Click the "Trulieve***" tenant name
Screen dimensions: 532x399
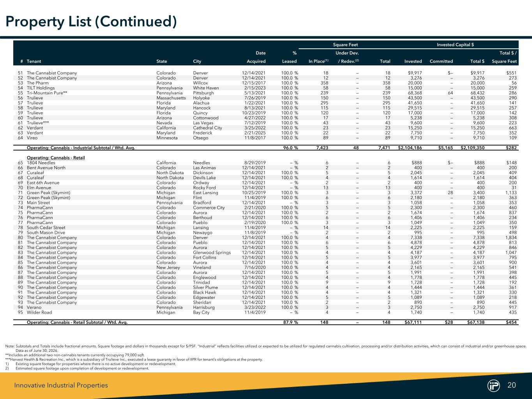tap(38, 123)
